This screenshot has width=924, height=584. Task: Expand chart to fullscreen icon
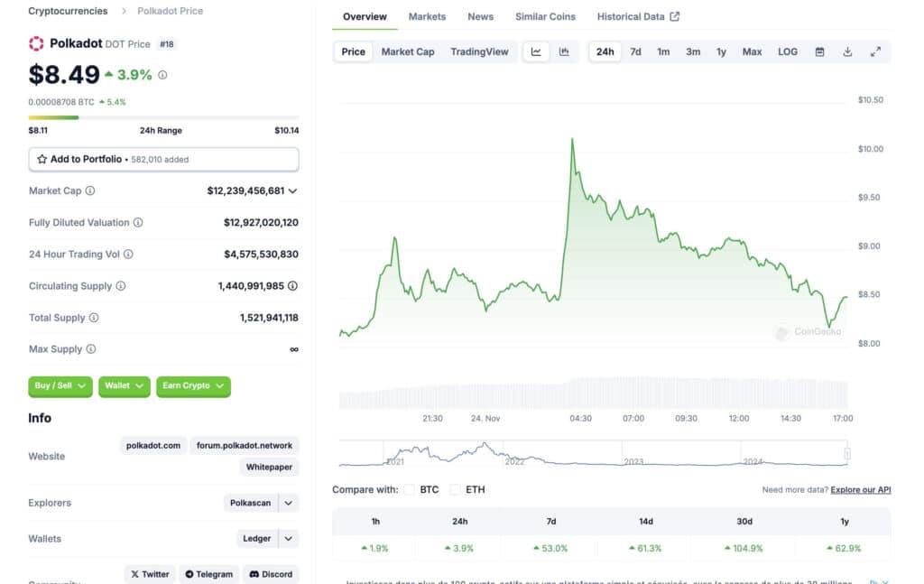point(875,51)
